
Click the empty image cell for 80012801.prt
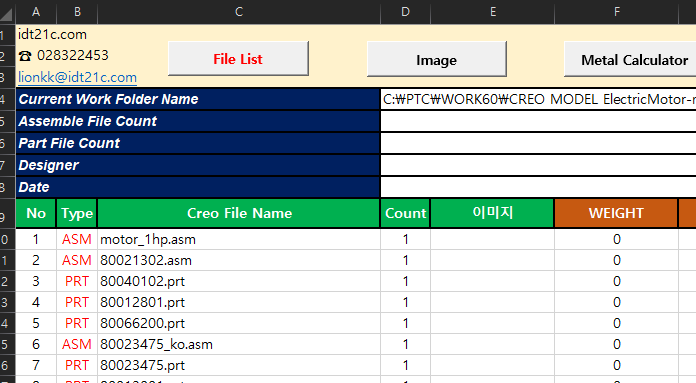click(x=493, y=302)
